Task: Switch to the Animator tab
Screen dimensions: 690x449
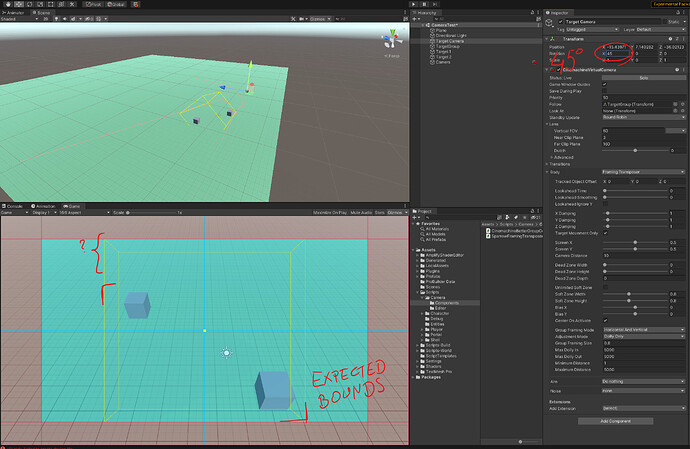Action: pos(13,11)
